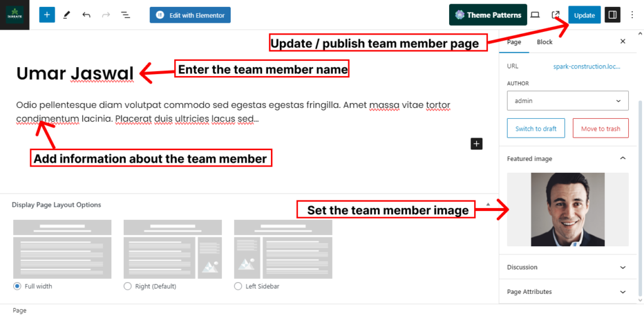Click the Update button

click(584, 15)
